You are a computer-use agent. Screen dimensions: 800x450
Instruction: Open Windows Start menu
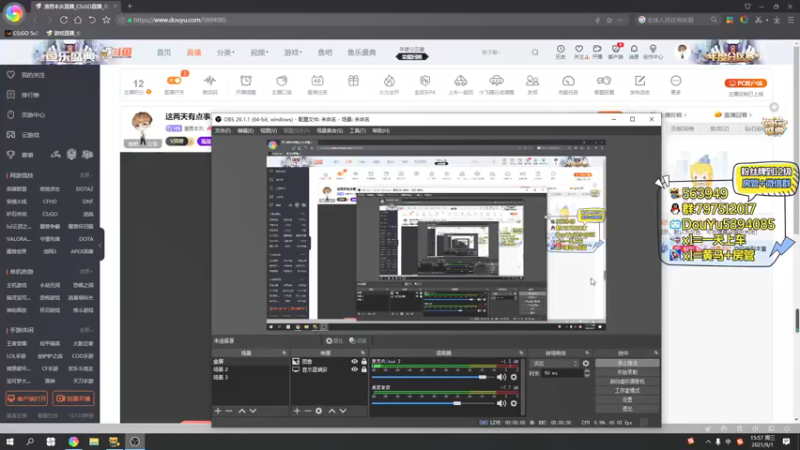[10, 441]
